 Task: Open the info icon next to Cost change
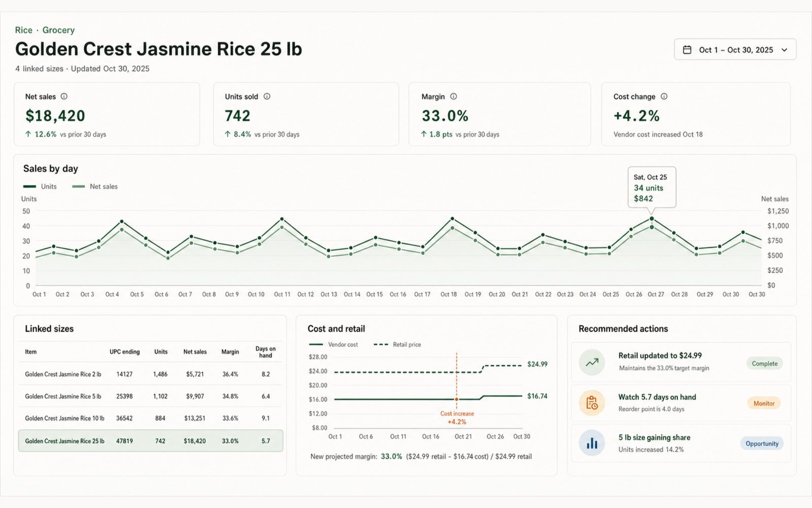point(664,97)
